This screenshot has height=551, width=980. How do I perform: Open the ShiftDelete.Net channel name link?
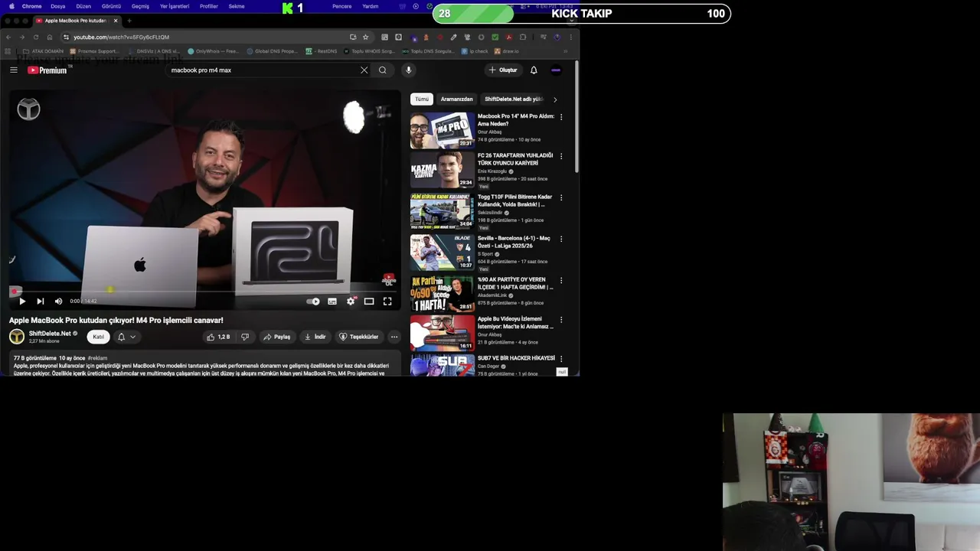pyautogui.click(x=50, y=334)
